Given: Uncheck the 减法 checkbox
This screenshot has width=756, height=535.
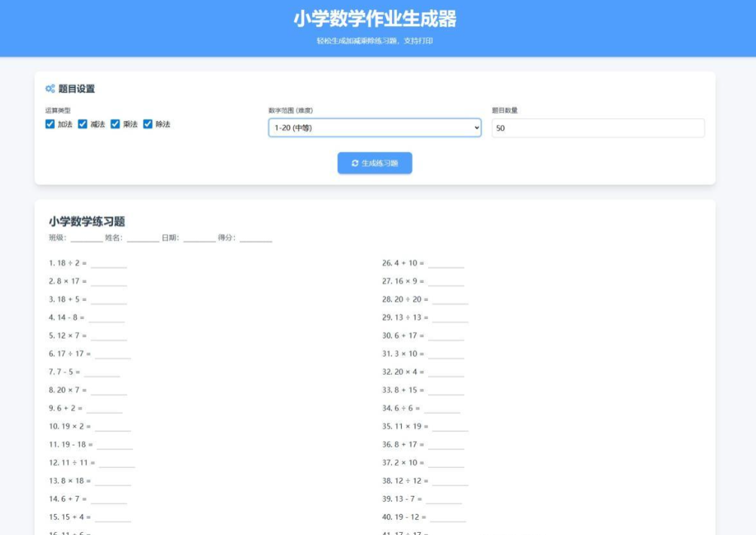Looking at the screenshot, I should [83, 123].
